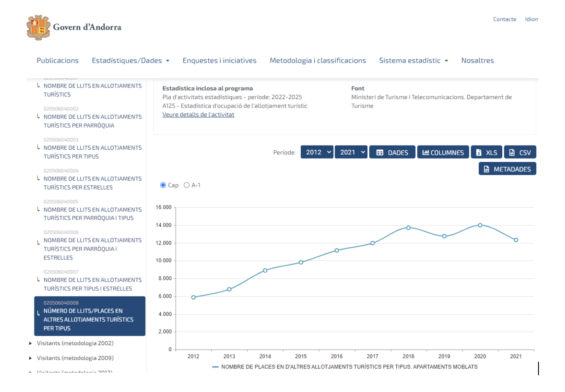This screenshot has width=565, height=392.
Task: Click the Excel file icon on XLS button
Action: pos(479,153)
